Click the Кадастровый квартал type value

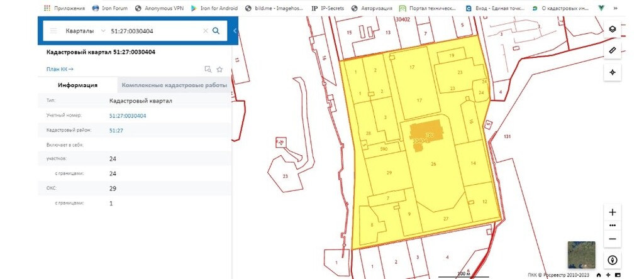coord(141,101)
